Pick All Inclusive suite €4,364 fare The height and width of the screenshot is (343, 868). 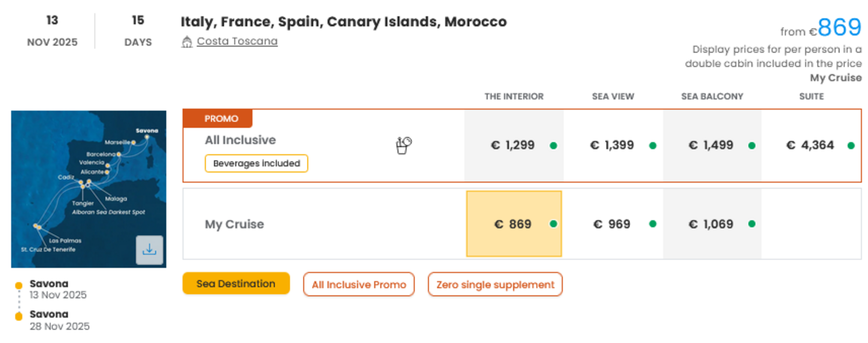tap(811, 145)
